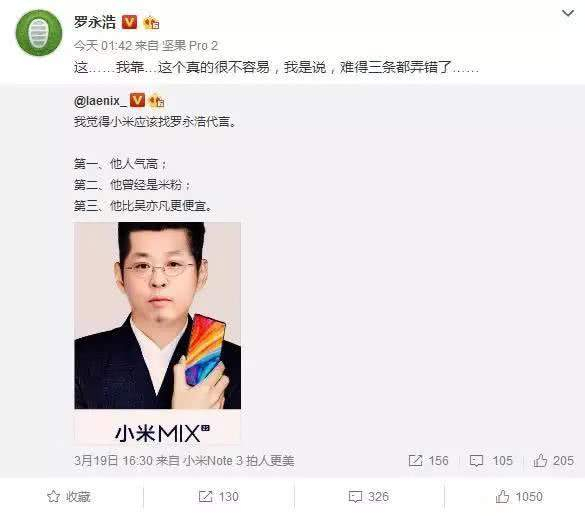
Task: Click the 收藏 star to bookmark post
Action: [69, 496]
